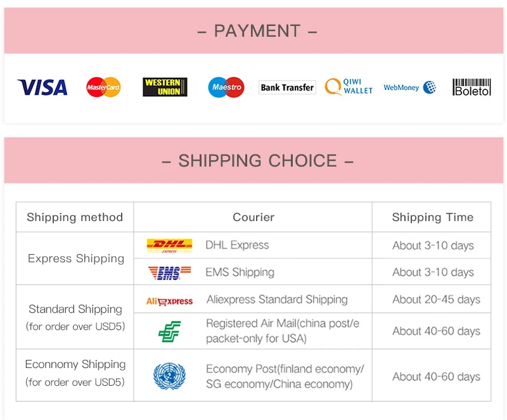Image resolution: width=507 pixels, height=420 pixels.
Task: Click the DHL Express logo
Action: tap(169, 246)
